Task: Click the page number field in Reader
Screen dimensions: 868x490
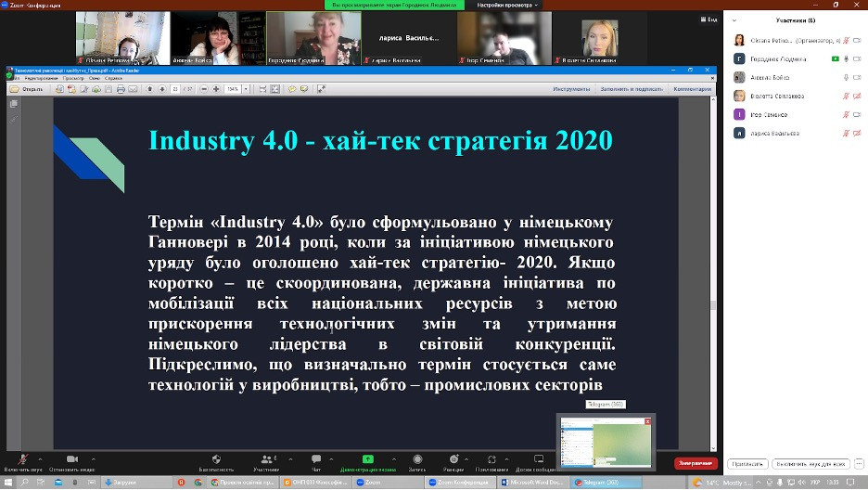Action: 175,89
